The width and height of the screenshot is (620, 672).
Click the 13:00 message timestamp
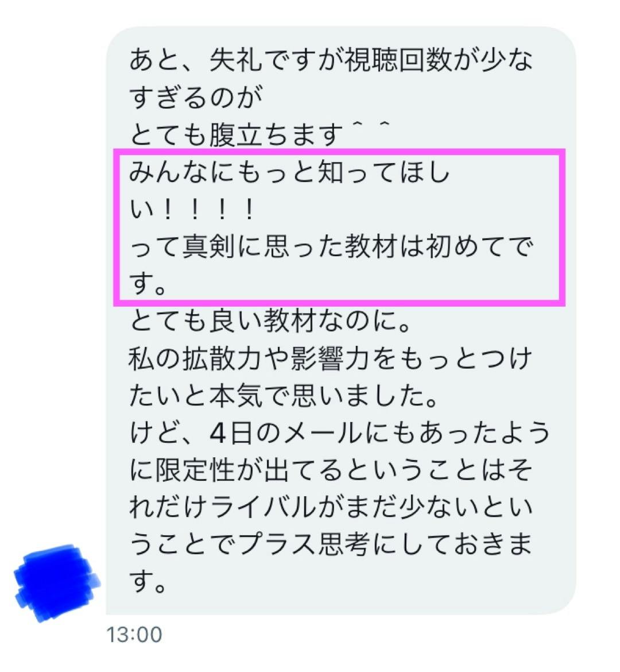[134, 635]
